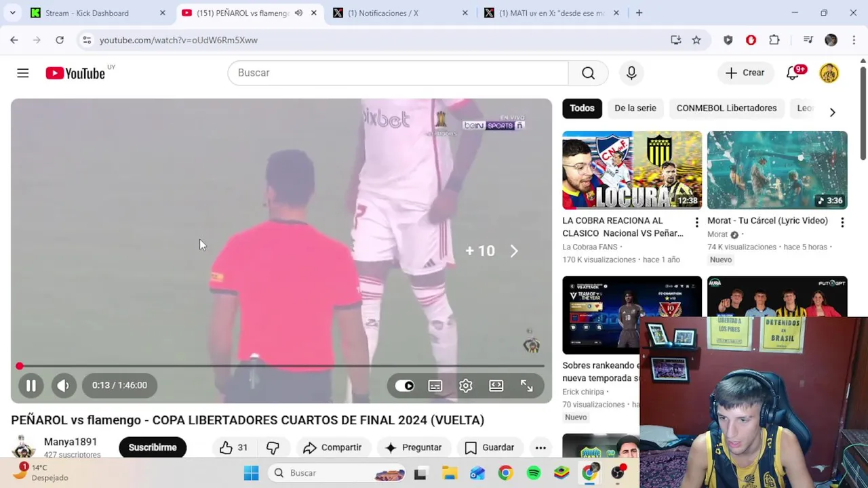Open shield play extension icon
This screenshot has height=488, width=868.
(x=728, y=40)
